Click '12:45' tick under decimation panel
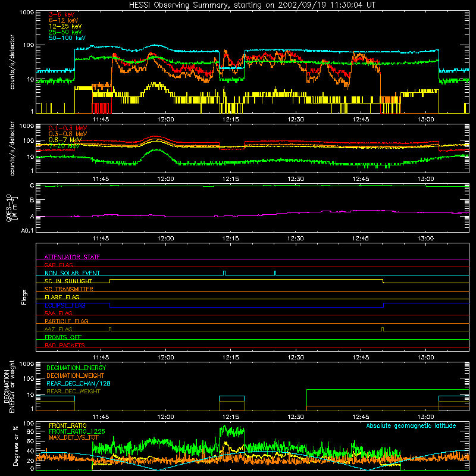Image resolution: width=476 pixels, height=476 pixels. (361, 417)
